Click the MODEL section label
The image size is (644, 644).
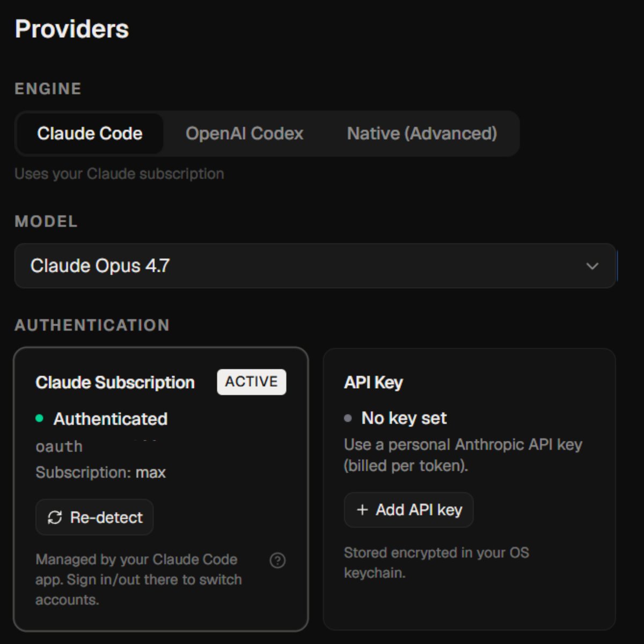46,221
